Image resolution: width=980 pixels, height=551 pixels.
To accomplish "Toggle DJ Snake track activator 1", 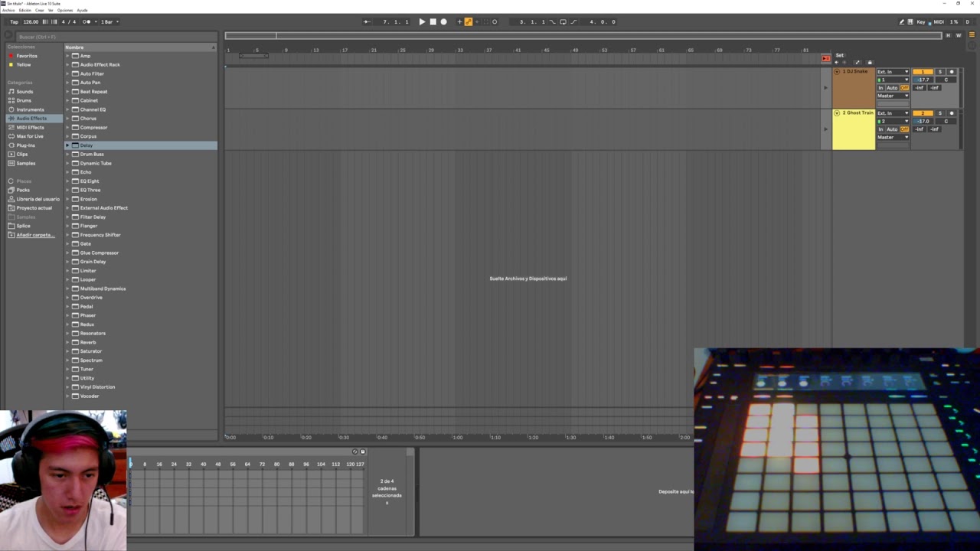I will click(923, 72).
